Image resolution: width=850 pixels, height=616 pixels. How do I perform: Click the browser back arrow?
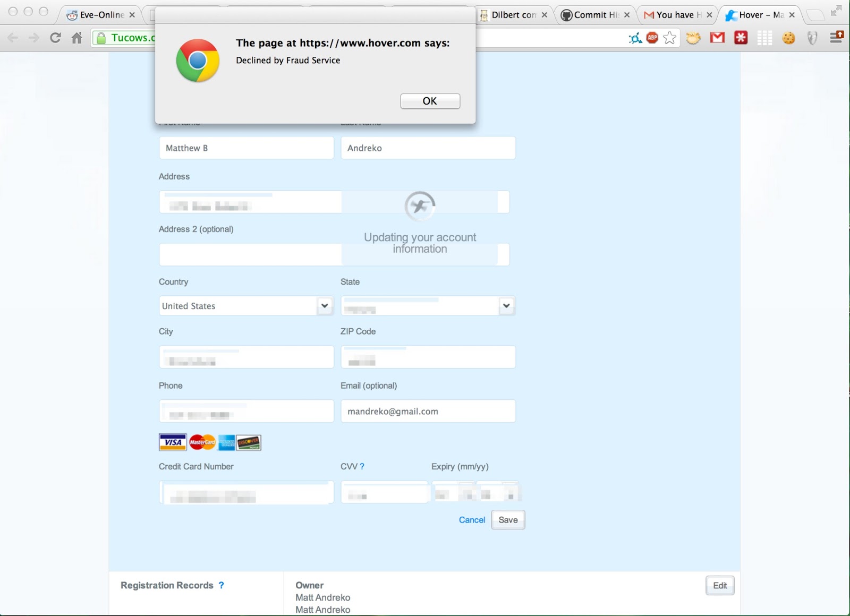[13, 38]
